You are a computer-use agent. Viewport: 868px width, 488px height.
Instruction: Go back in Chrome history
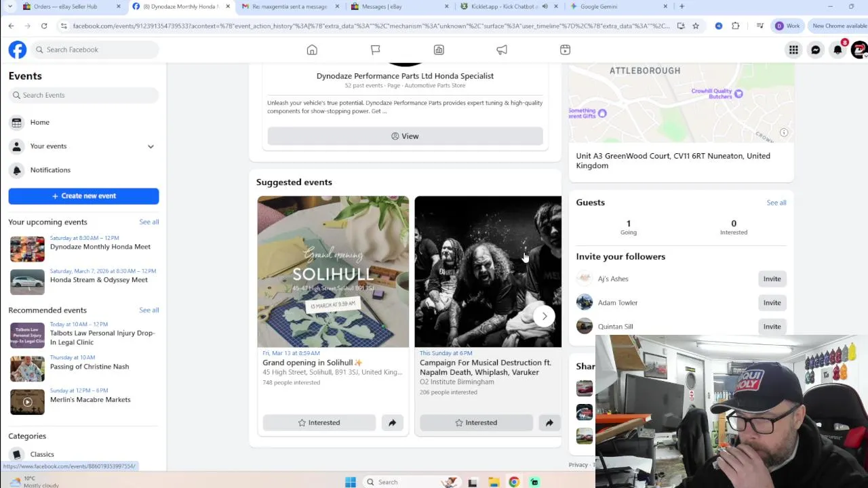click(x=12, y=26)
